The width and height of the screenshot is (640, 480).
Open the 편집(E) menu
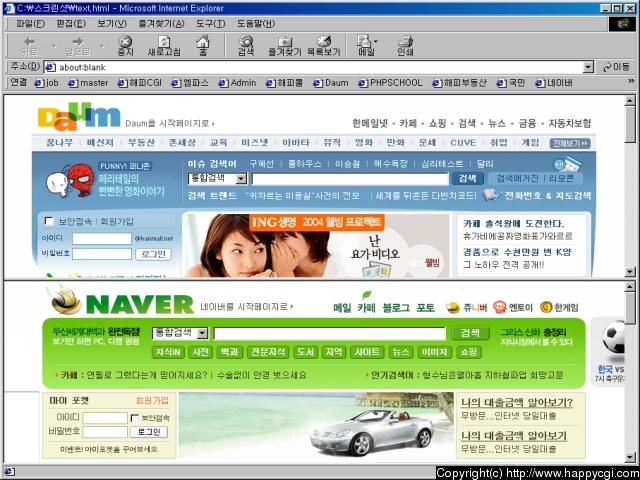point(71,24)
